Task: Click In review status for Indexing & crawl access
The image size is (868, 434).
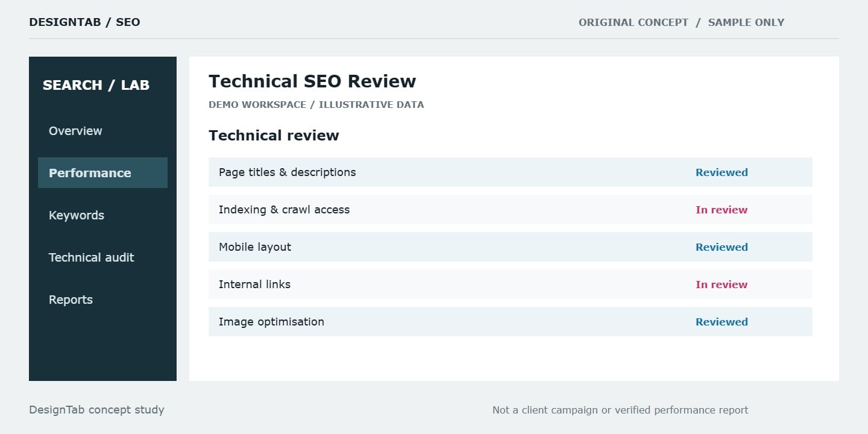Action: (722, 210)
